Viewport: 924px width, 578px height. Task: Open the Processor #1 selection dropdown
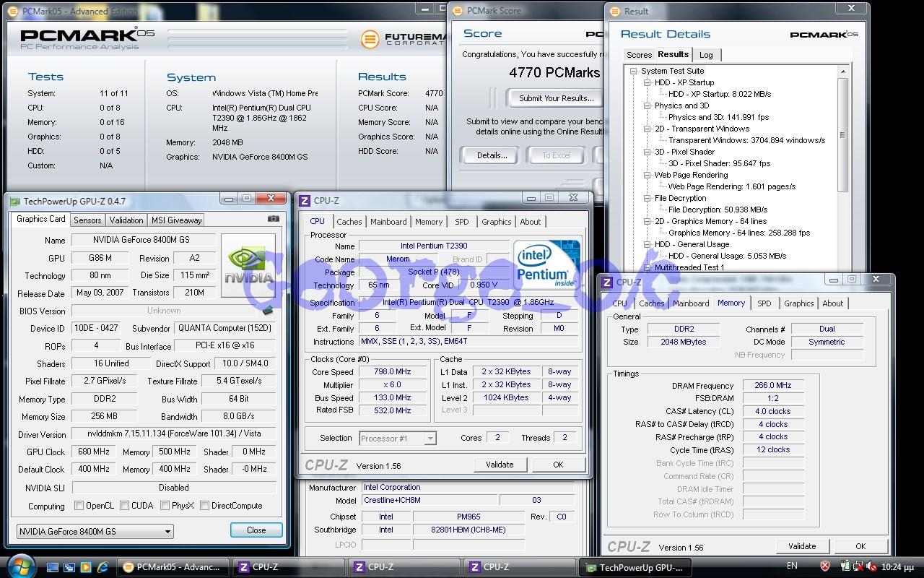430,438
